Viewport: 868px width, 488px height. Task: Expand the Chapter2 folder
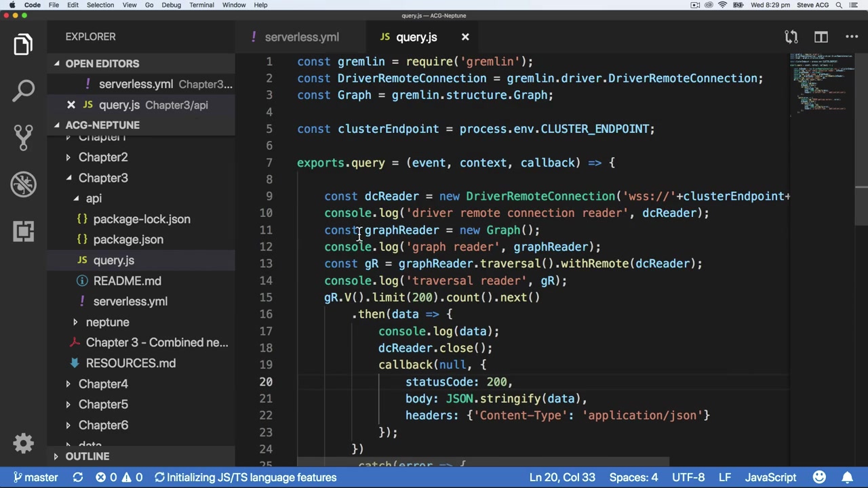click(68, 157)
